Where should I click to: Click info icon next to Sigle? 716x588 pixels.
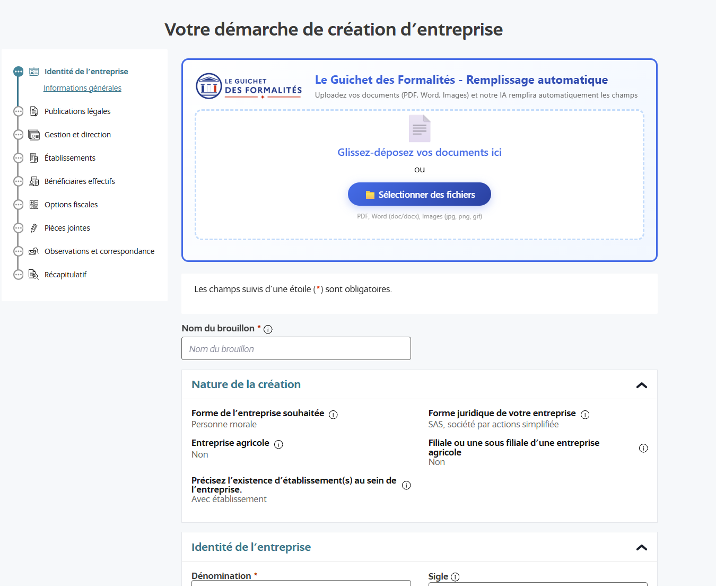[455, 577]
